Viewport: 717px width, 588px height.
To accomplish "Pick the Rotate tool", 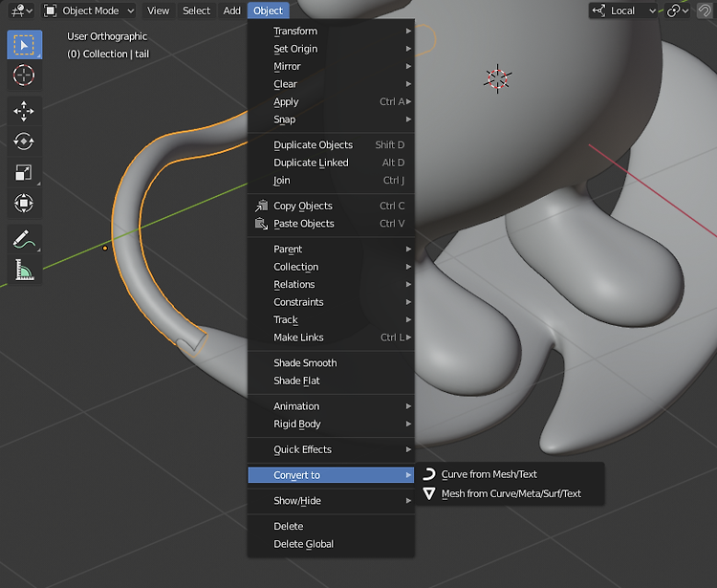I will point(24,142).
